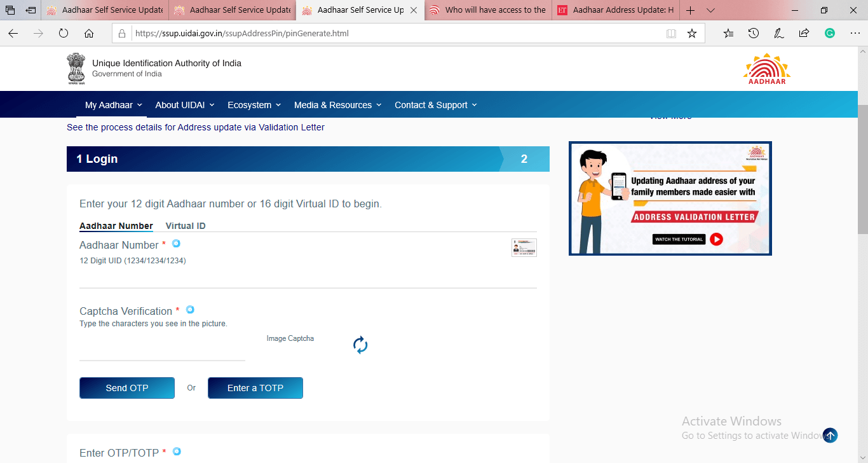Screen dimensions: 868x463
Task: Open the 'Who will have access' tab
Action: (488, 10)
